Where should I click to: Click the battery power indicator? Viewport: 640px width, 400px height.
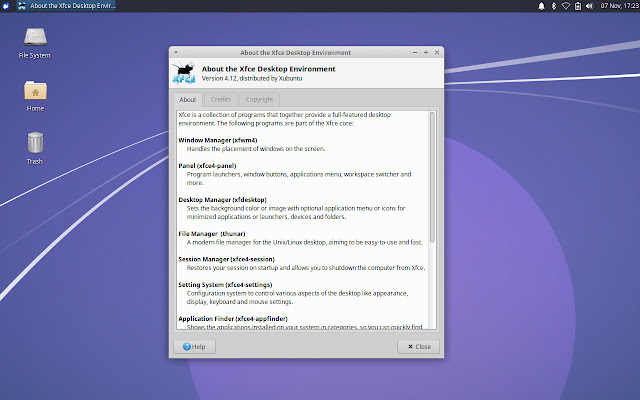[x=578, y=6]
